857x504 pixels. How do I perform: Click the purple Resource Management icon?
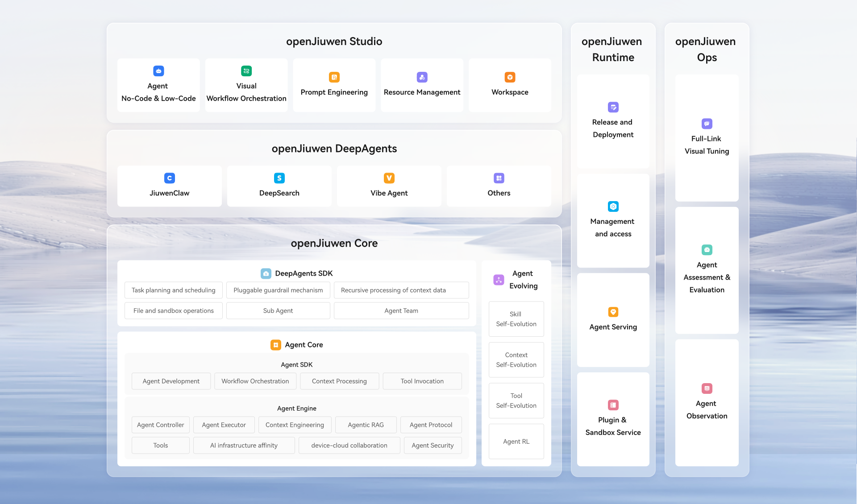[422, 77]
